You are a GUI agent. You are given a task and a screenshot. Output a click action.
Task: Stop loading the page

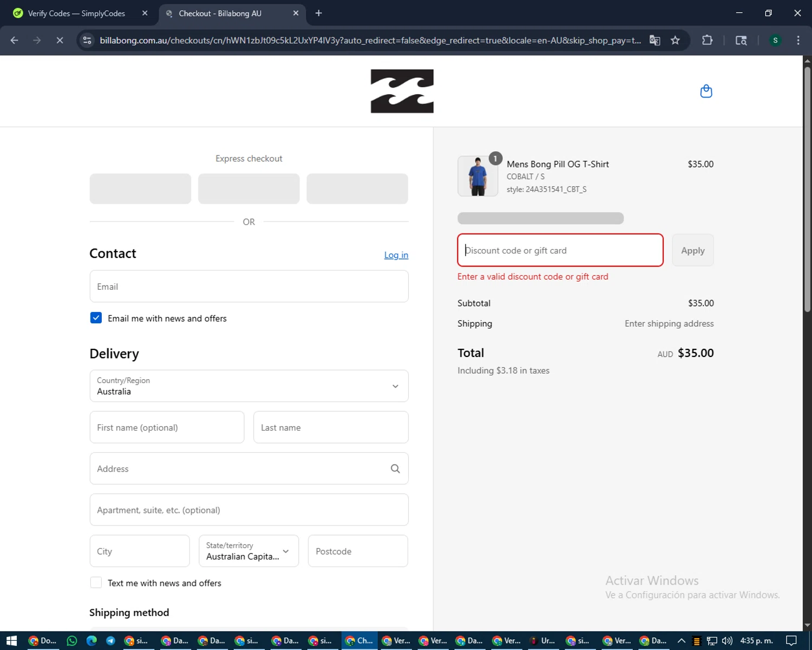pyautogui.click(x=60, y=40)
